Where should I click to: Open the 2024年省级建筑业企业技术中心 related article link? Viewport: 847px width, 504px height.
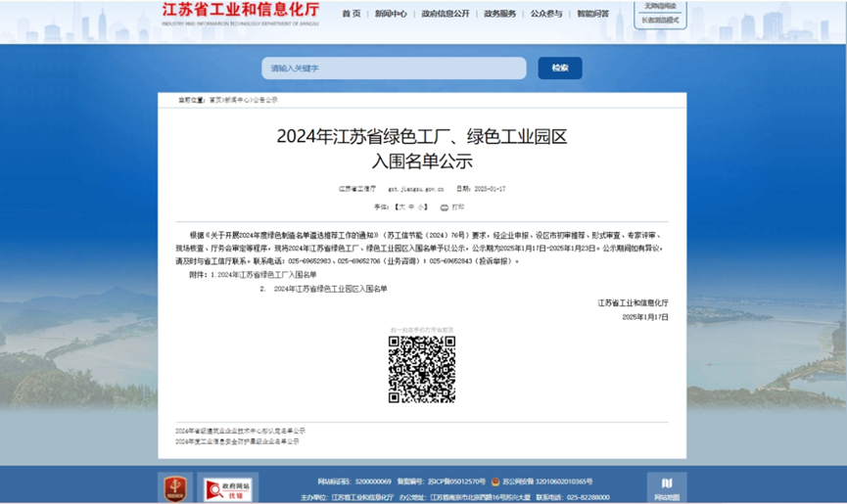tap(240, 431)
